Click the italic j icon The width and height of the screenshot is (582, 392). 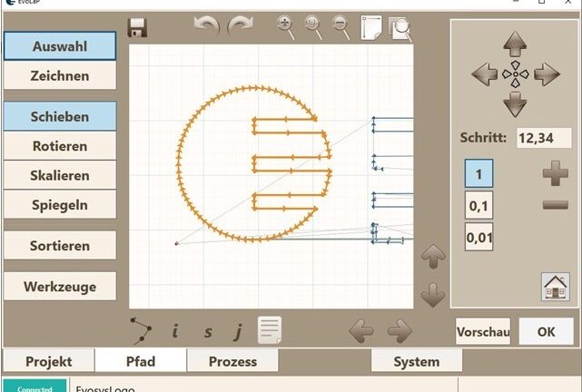(x=238, y=332)
